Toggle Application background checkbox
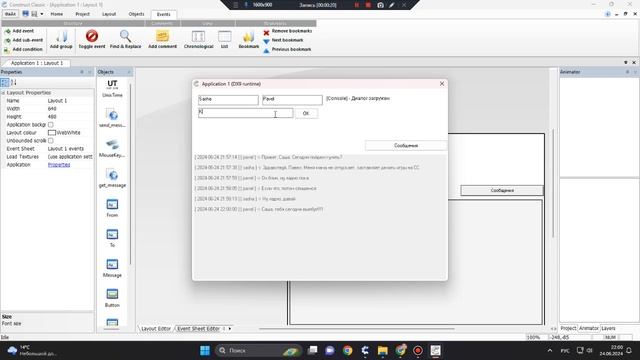The width and height of the screenshot is (640, 360). point(51,124)
